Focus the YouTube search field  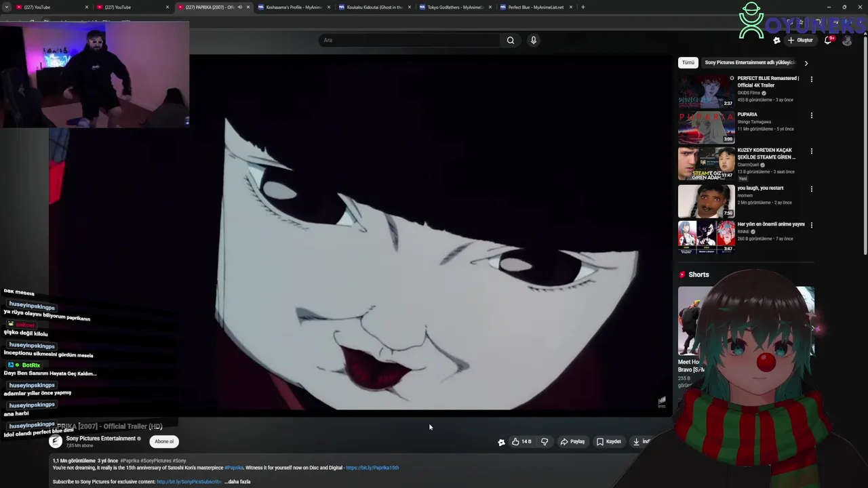click(409, 40)
